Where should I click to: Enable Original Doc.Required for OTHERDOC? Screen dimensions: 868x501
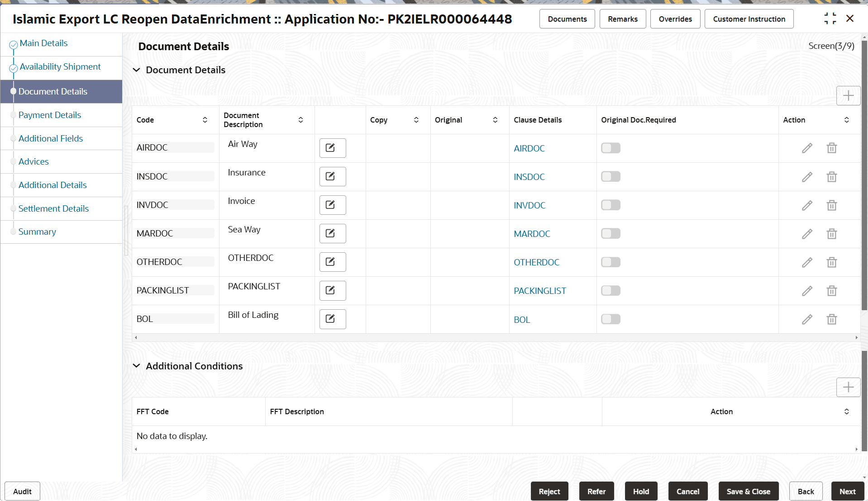pos(610,262)
